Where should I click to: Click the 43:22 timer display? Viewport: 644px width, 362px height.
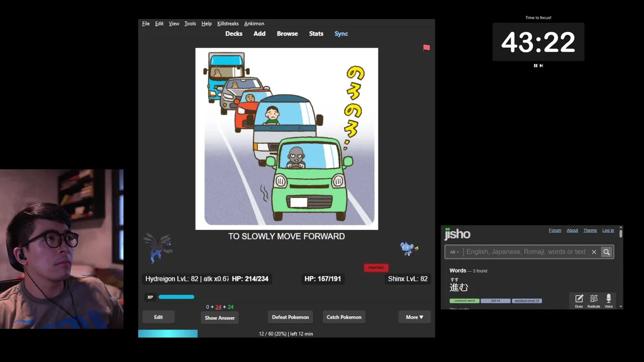(x=538, y=42)
